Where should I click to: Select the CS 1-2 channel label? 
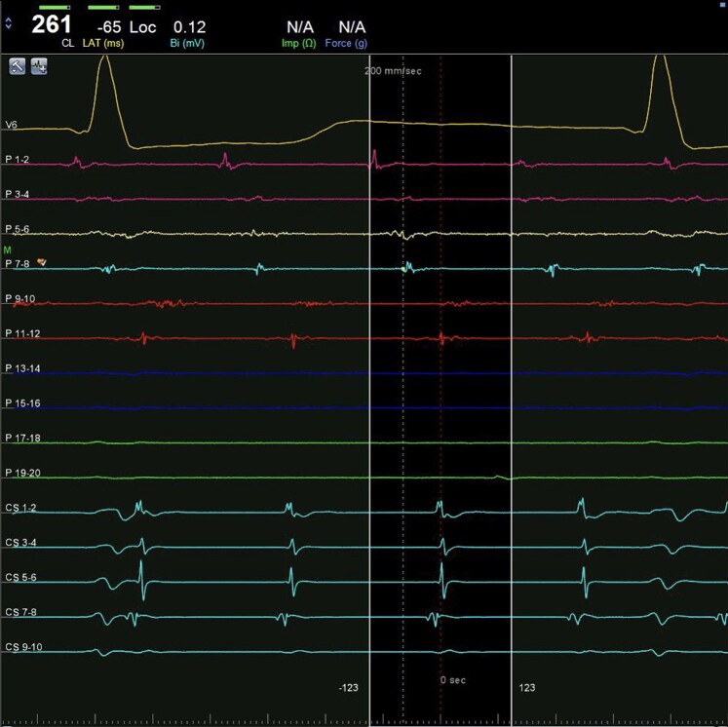click(x=20, y=508)
